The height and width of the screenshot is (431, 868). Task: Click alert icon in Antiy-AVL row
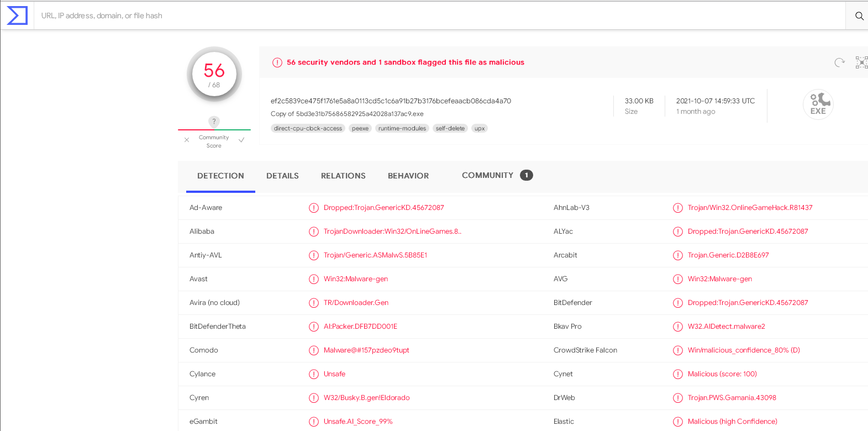pos(314,255)
